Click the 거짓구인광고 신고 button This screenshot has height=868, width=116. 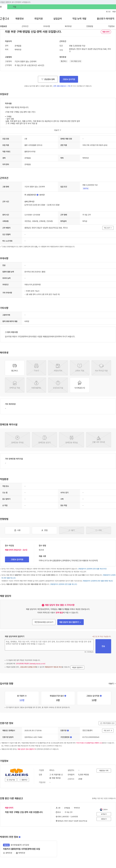tap(108, 723)
